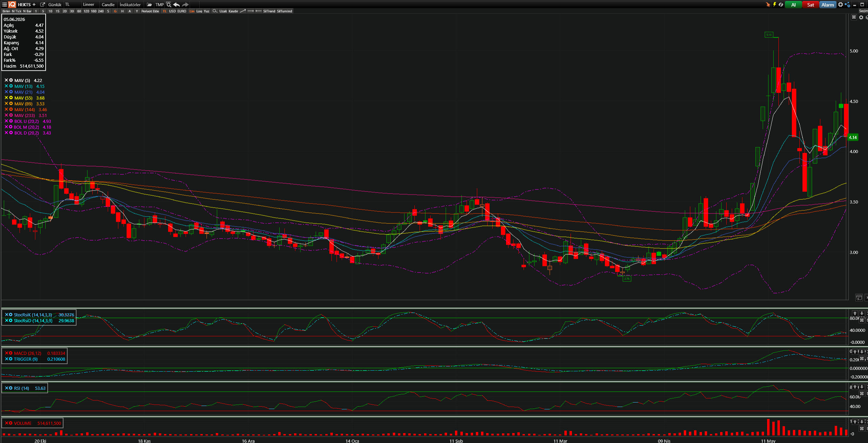Viewport: 868px width, 443px height.
Task: Detach chart with the pop-out icon
Action: tap(43, 4)
